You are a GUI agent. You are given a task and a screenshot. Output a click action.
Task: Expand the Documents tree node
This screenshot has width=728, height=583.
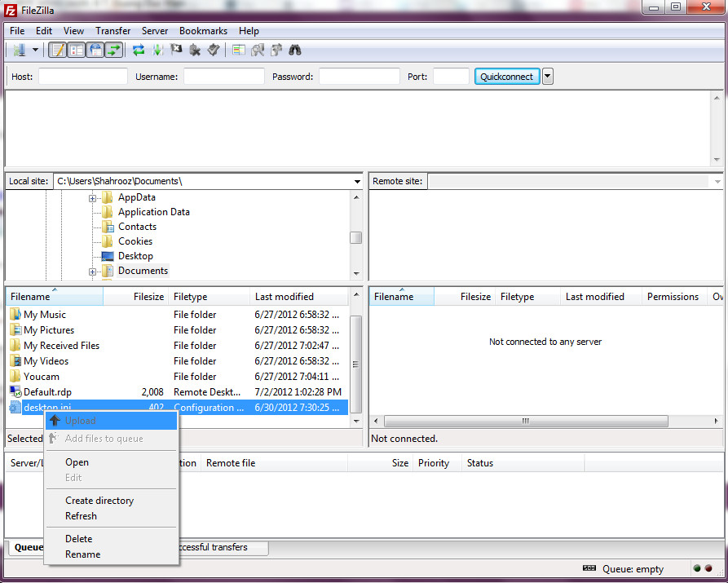click(x=92, y=272)
